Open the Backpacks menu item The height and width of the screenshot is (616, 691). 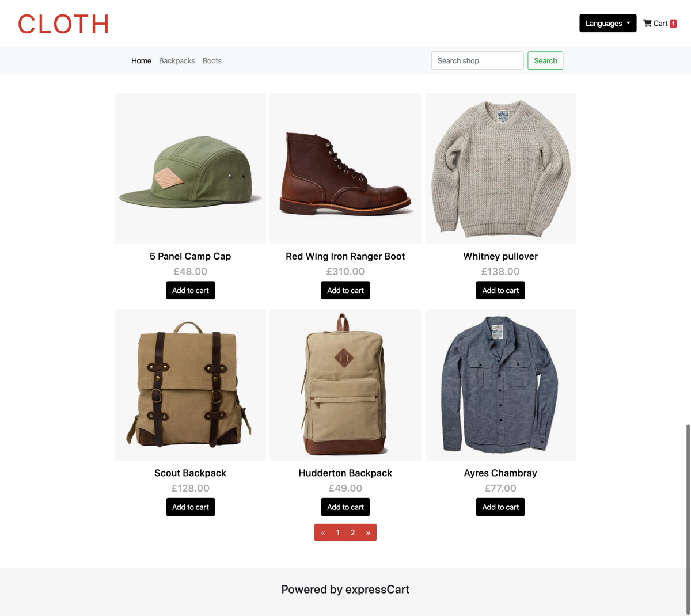(x=177, y=60)
